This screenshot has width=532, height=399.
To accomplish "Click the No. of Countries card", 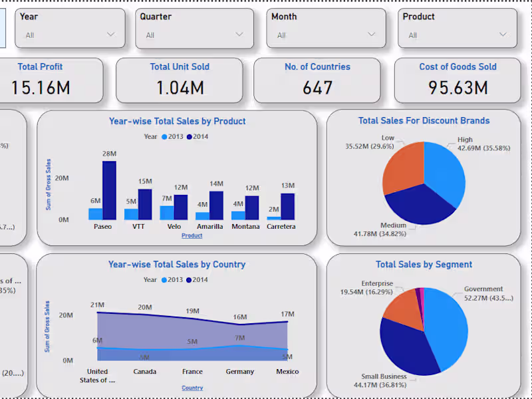I will click(318, 80).
